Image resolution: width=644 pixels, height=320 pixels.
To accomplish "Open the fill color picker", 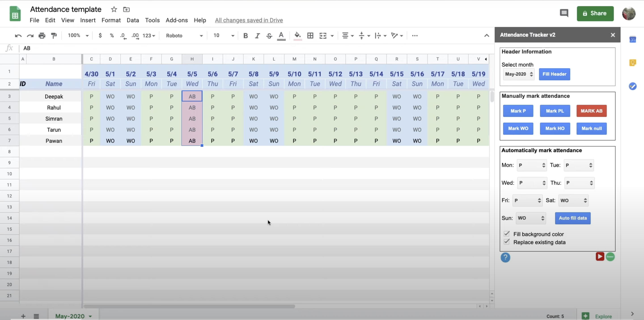I will (x=297, y=36).
